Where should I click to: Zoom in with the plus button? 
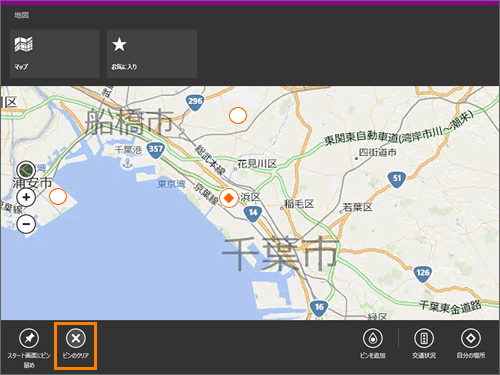[x=26, y=197]
